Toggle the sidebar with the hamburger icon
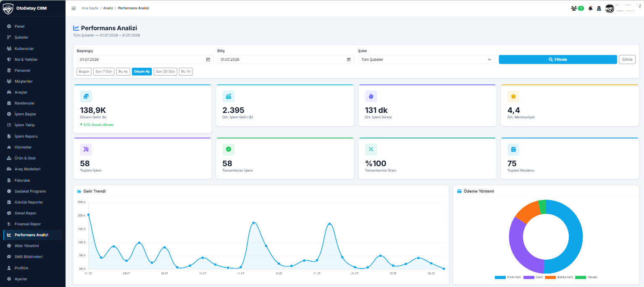644x287 pixels. [x=74, y=8]
